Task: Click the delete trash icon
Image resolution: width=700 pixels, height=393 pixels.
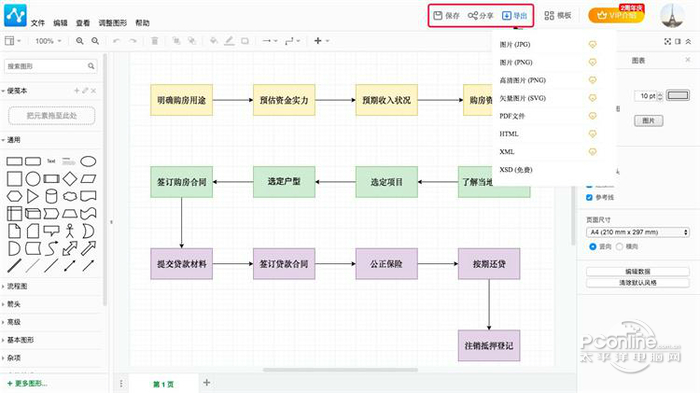Action: pyautogui.click(x=154, y=41)
